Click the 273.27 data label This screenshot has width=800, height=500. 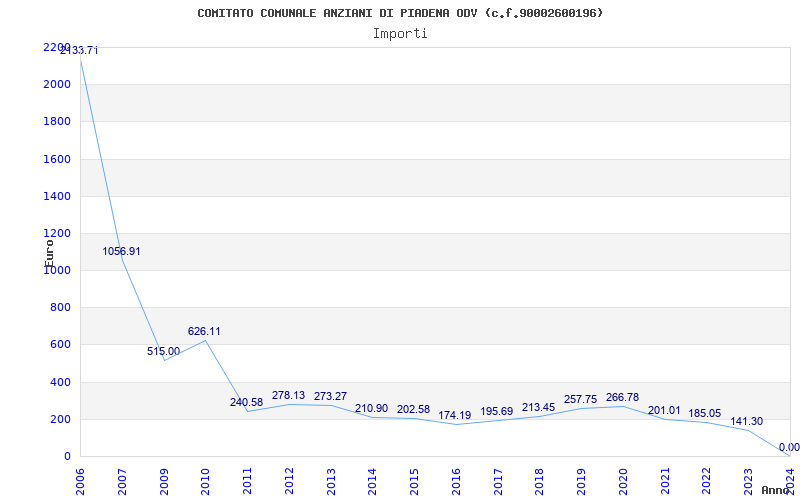tap(330, 396)
